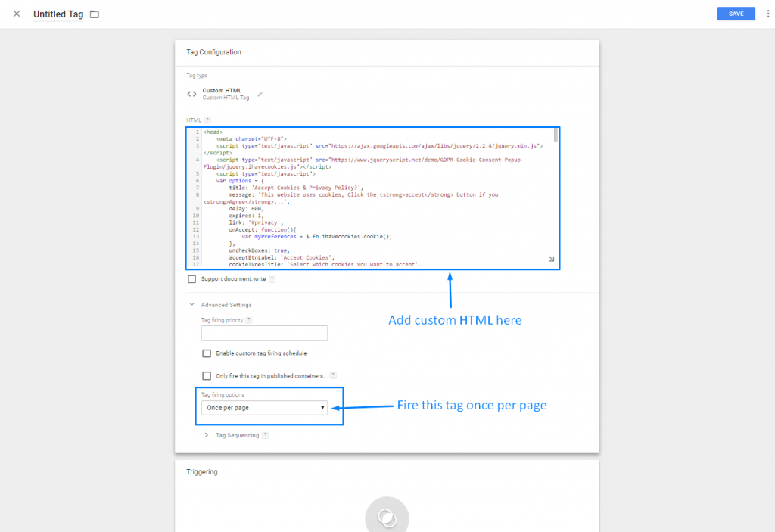Screen dimensions: 775x532
Task: Check Only fire this tag in published containers
Action: click(207, 375)
